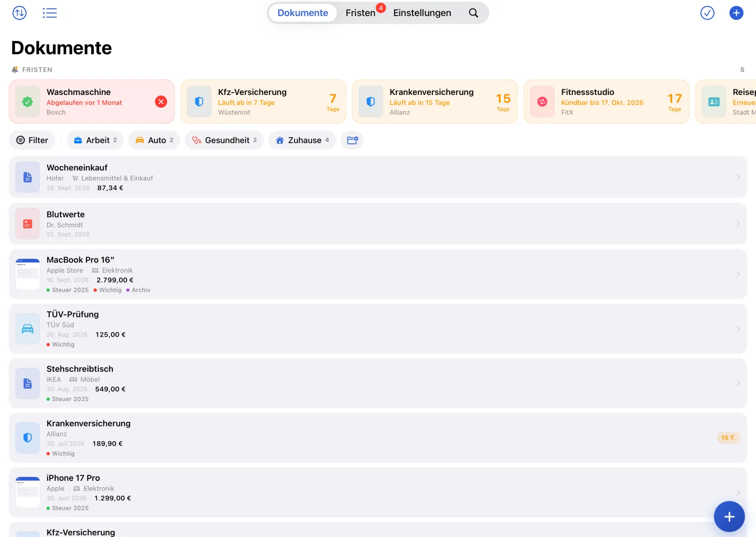Tap floating blue add button
756x537 pixels.
[x=729, y=517]
